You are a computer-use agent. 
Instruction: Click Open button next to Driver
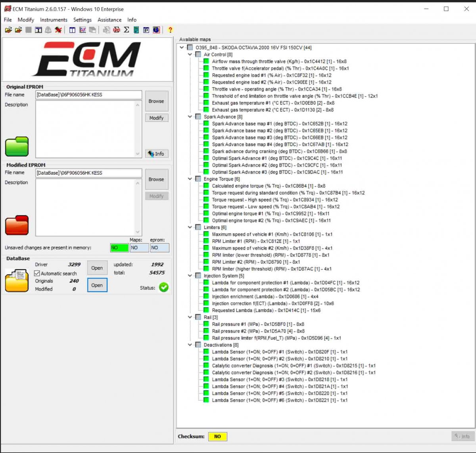click(97, 268)
